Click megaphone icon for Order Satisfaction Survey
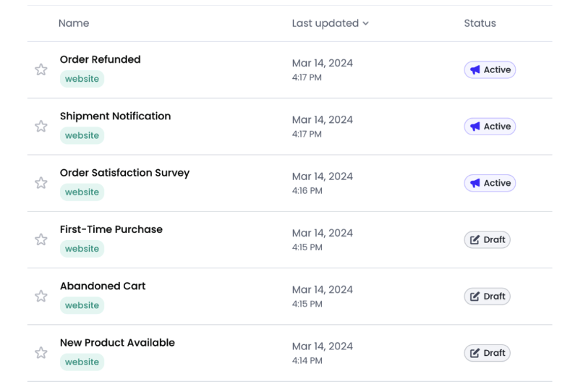This screenshot has height=392, width=570. (475, 183)
